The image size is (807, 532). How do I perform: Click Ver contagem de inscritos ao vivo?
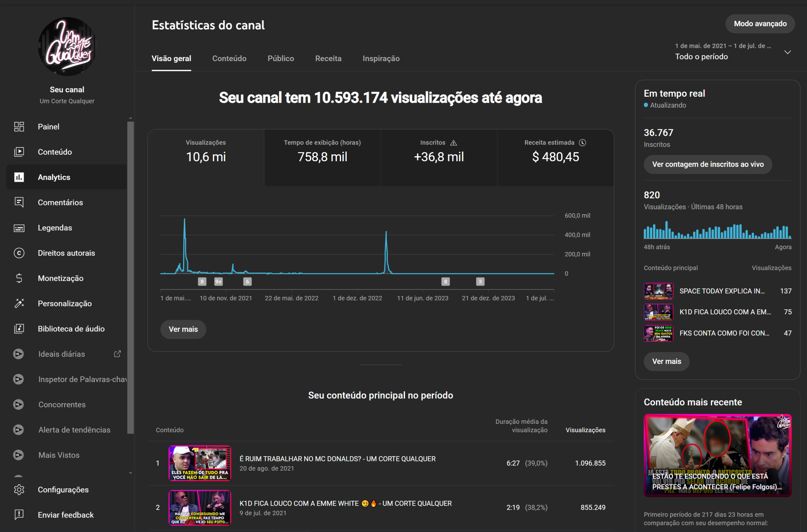point(707,164)
